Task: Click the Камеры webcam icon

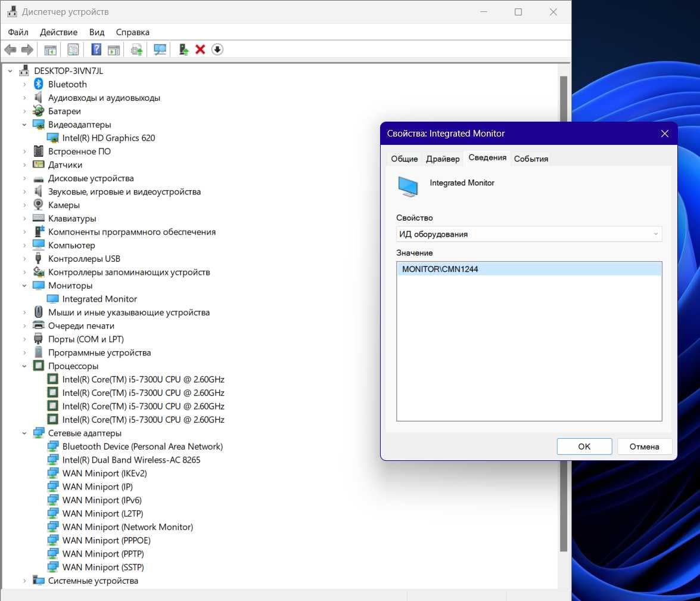Action: 39,205
